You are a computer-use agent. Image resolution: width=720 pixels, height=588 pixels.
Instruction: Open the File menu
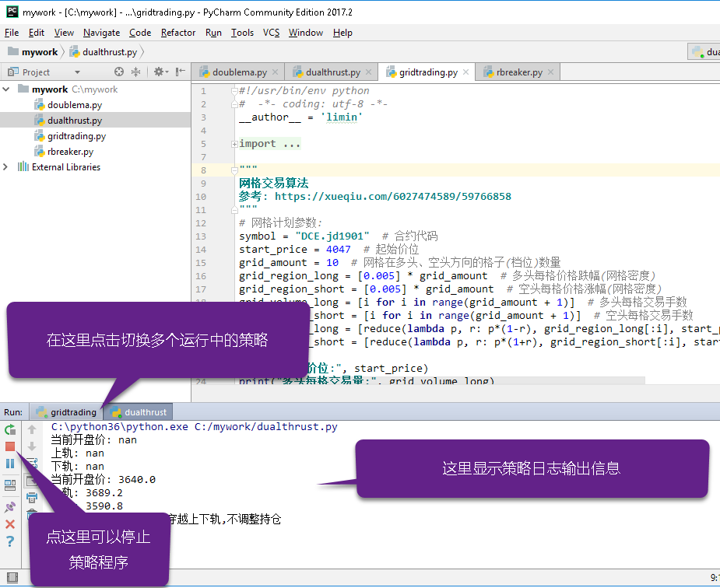click(12, 33)
